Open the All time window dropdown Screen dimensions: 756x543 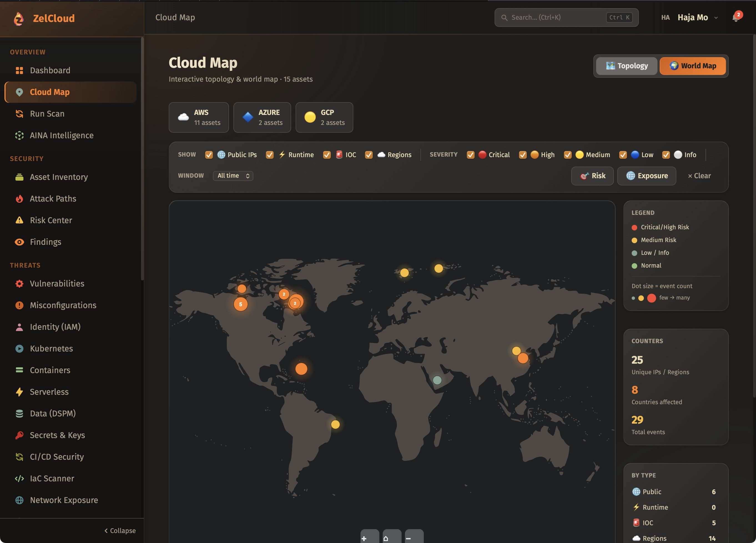pos(233,176)
